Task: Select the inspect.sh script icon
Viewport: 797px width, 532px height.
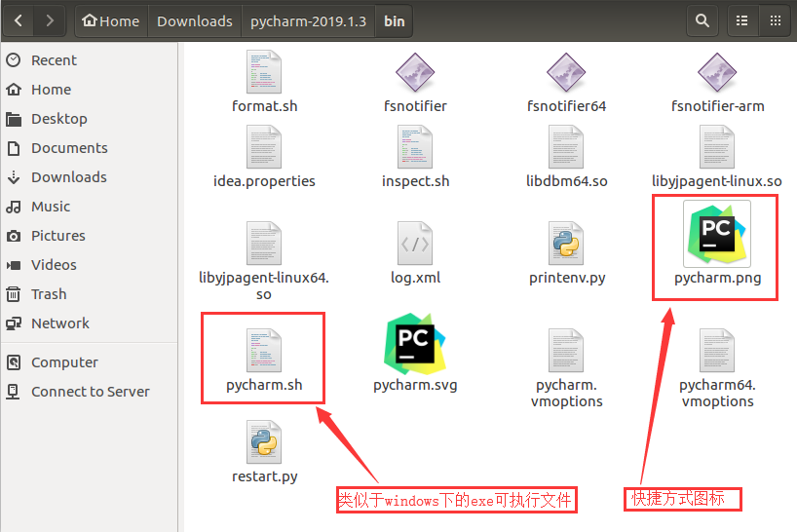Action: coord(415,147)
